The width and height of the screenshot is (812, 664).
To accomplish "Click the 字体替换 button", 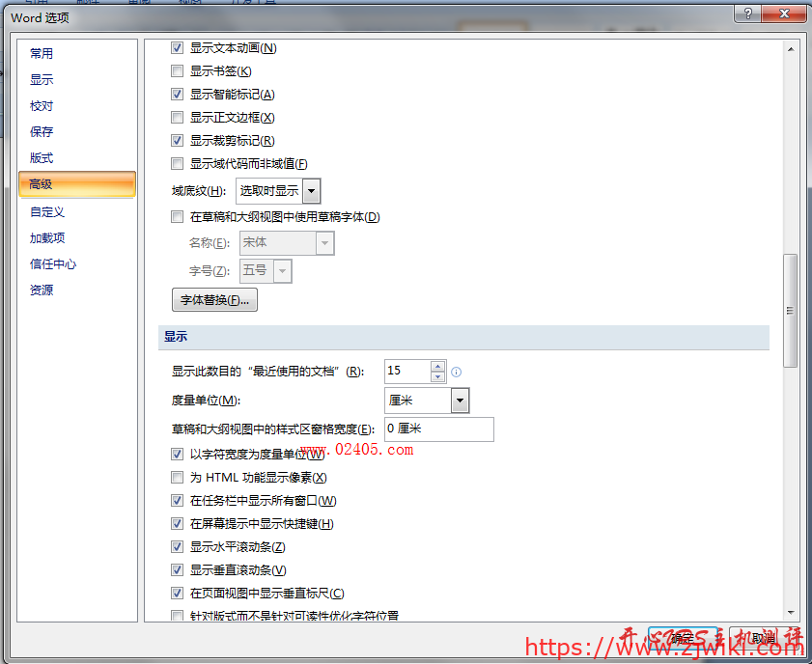I will click(214, 299).
